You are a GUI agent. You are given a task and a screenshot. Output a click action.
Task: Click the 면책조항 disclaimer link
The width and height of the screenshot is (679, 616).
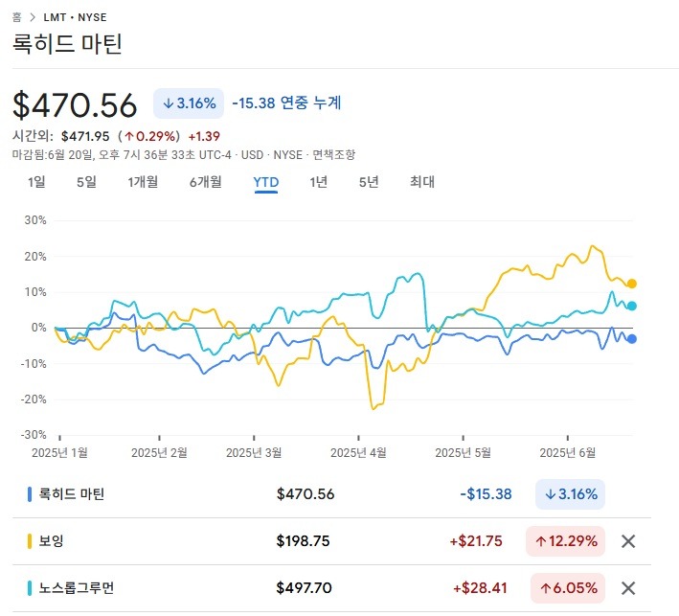pos(334,154)
